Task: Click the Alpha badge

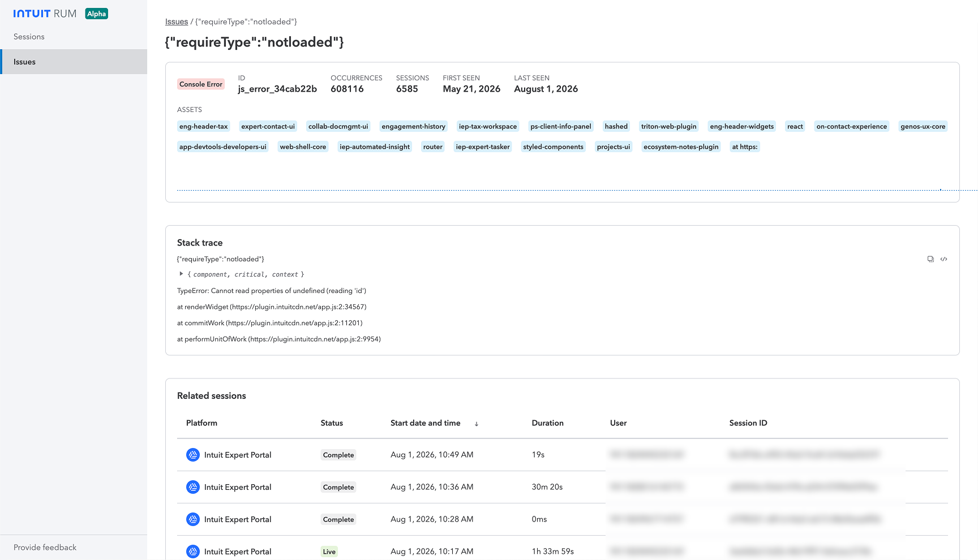Action: [96, 14]
